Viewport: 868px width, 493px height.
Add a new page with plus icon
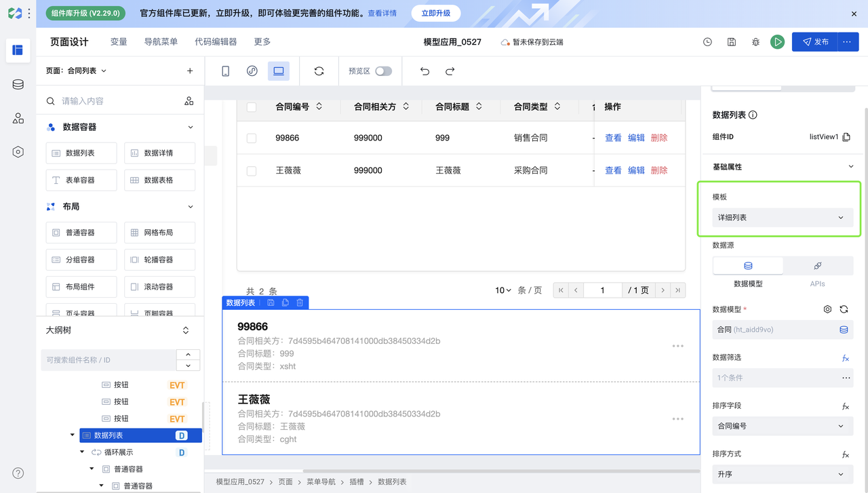click(190, 71)
